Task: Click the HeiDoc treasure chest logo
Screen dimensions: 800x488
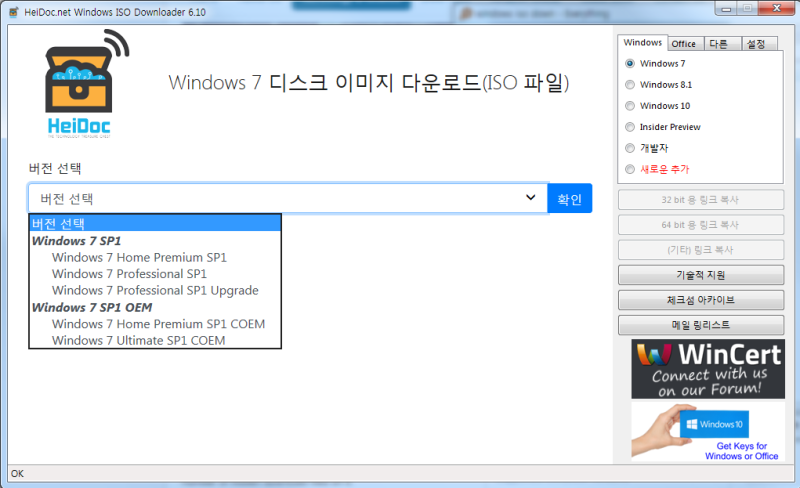Action: pyautogui.click(x=87, y=84)
